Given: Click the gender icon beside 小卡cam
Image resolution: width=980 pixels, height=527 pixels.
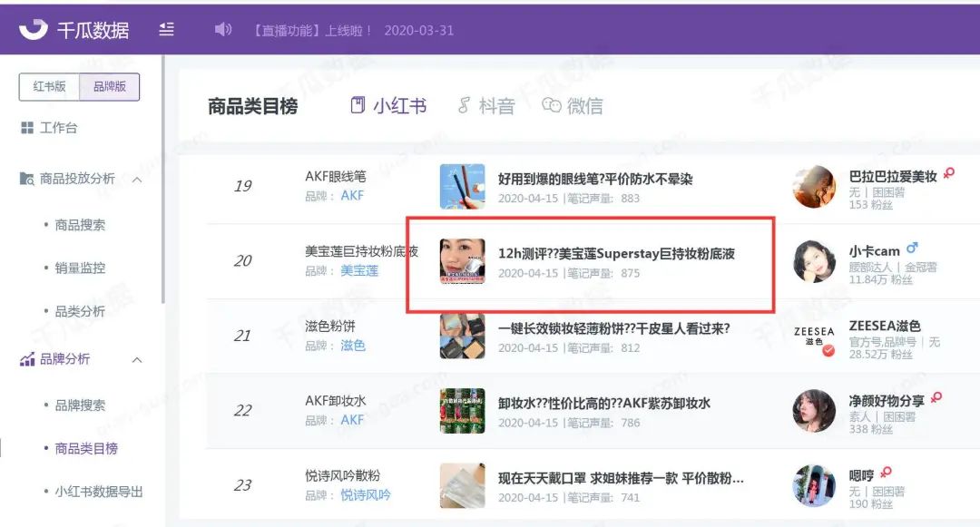Looking at the screenshot, I should tap(912, 248).
